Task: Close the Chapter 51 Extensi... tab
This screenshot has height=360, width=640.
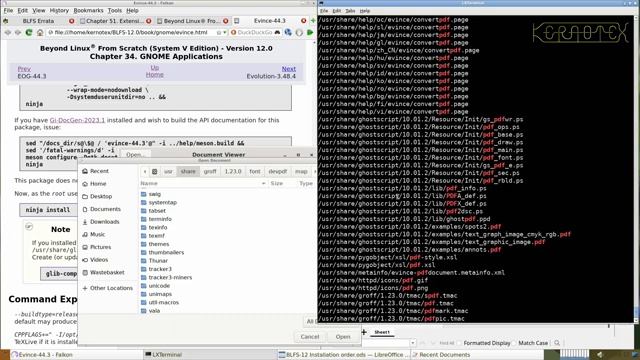Action: click(x=149, y=21)
